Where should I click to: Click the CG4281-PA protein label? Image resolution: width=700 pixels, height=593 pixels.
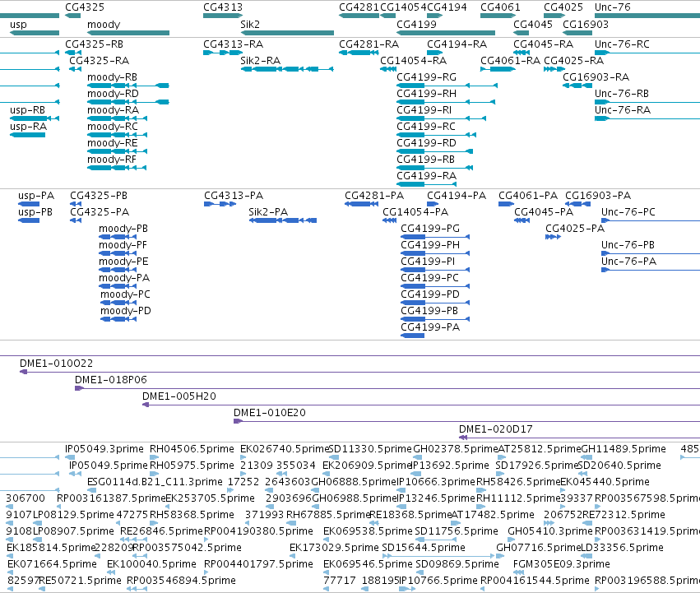coord(374,196)
